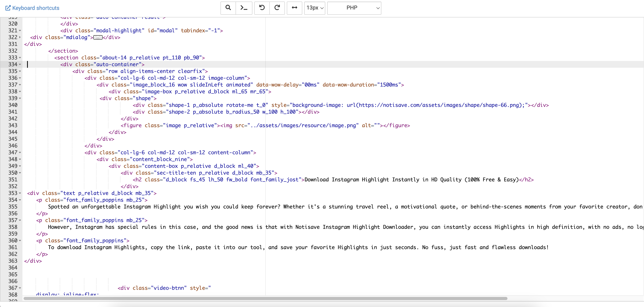Click the redo arrow icon
The height and width of the screenshot is (307, 644).
(x=277, y=8)
